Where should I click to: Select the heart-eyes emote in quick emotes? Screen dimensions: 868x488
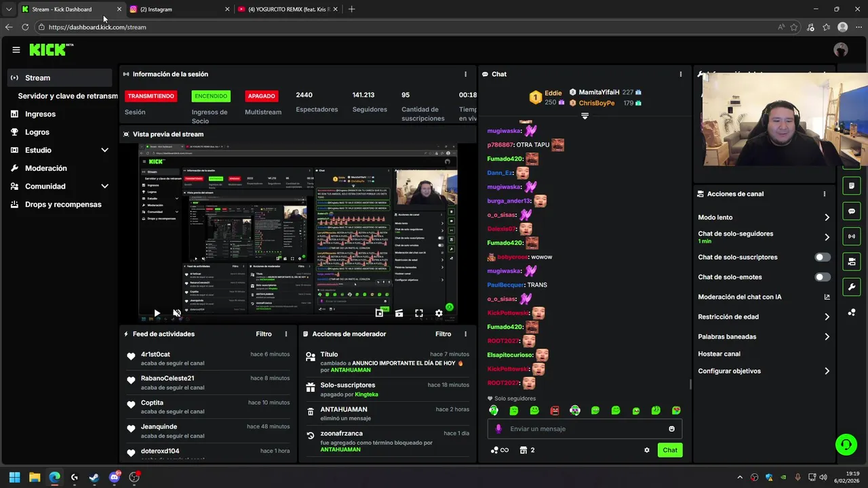(676, 411)
